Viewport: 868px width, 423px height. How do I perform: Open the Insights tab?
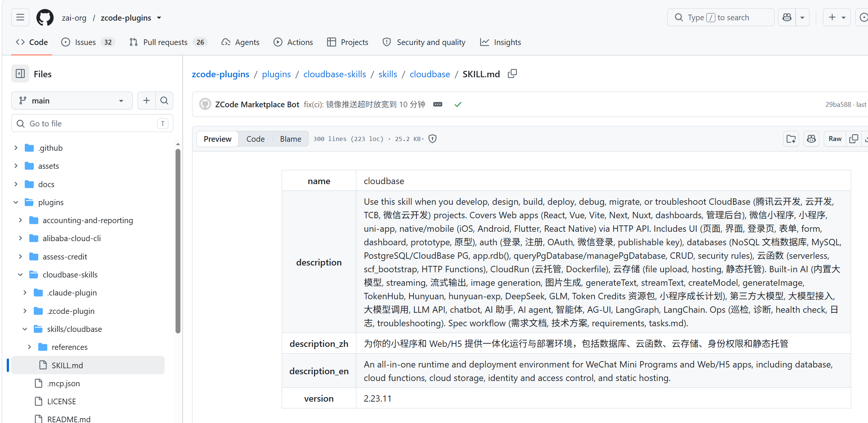[x=500, y=42]
